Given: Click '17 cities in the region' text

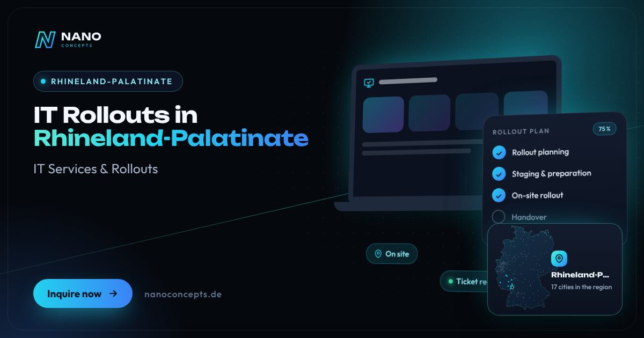Looking at the screenshot, I should point(581,287).
